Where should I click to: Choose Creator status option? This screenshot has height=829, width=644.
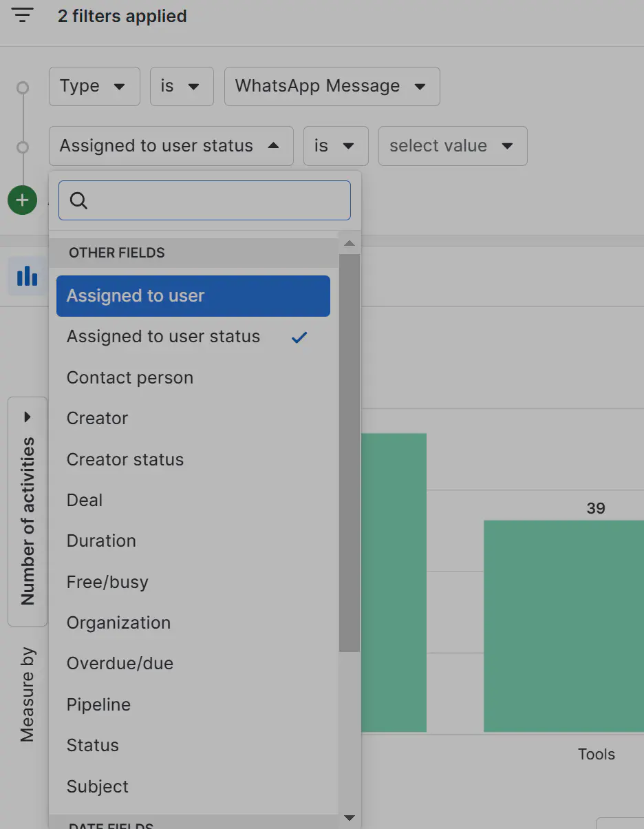pos(193,459)
